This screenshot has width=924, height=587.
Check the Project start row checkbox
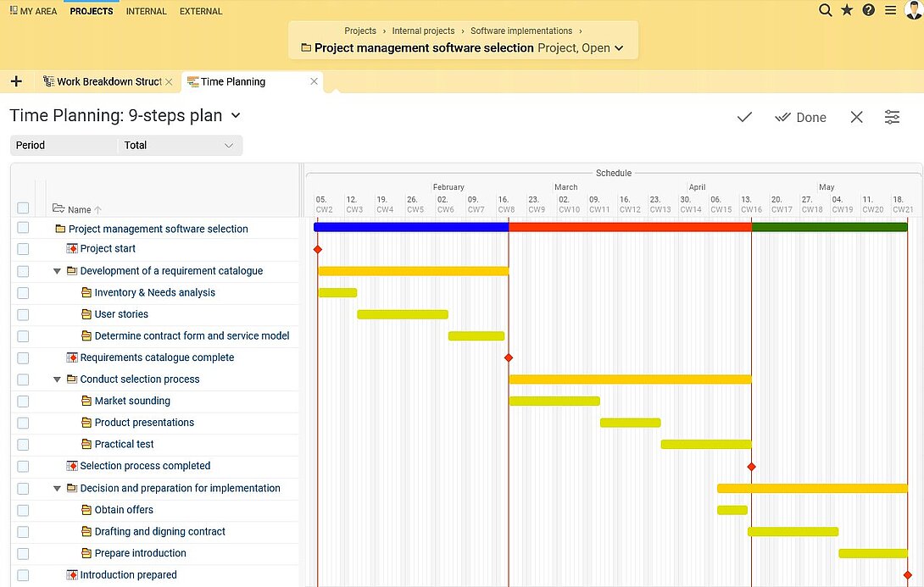tap(23, 249)
